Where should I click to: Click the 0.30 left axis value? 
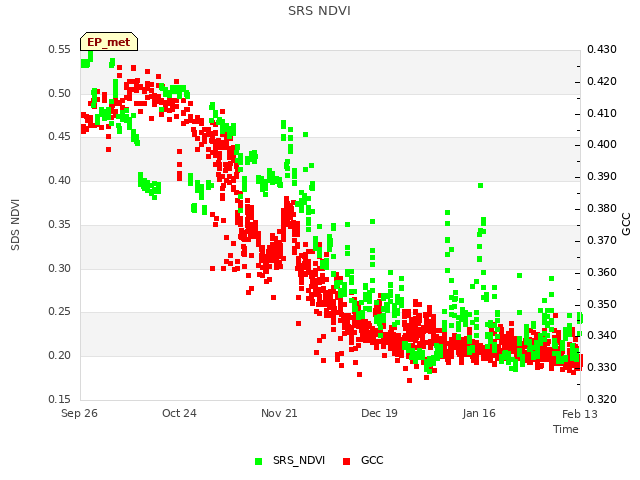tap(60, 268)
